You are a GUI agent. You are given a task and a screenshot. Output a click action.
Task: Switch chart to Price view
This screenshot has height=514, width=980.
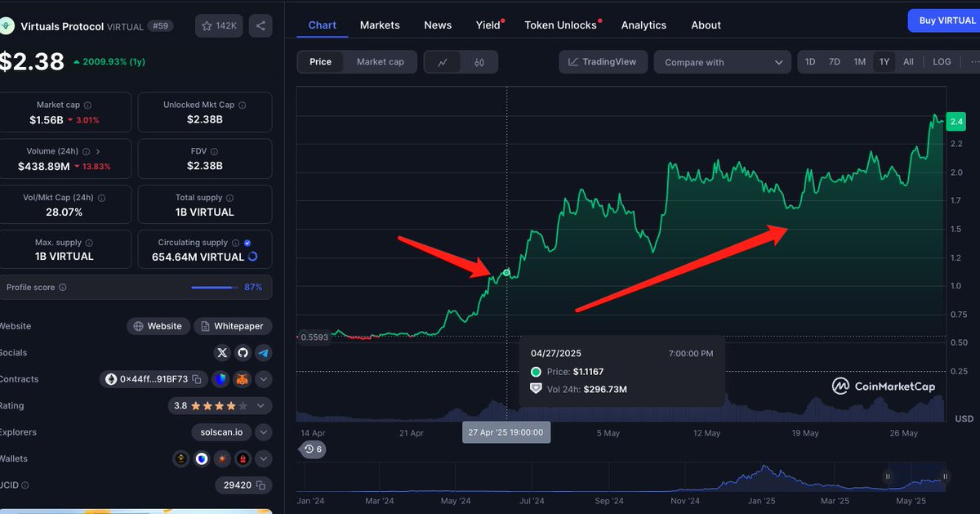tap(321, 62)
